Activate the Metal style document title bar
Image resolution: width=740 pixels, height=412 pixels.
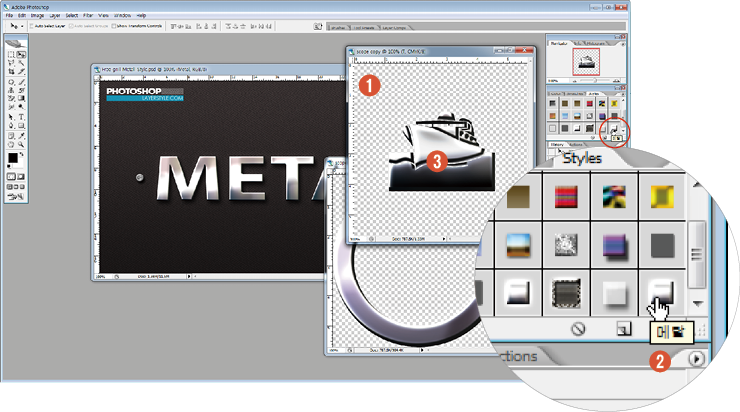click(219, 69)
